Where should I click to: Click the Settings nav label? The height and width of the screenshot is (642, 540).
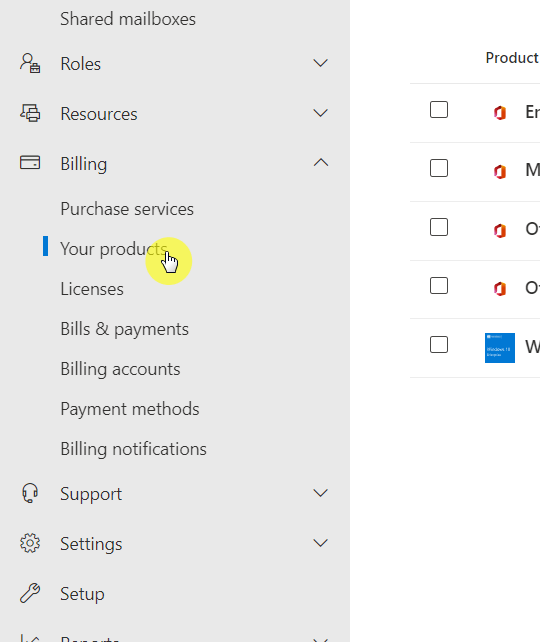coord(91,545)
